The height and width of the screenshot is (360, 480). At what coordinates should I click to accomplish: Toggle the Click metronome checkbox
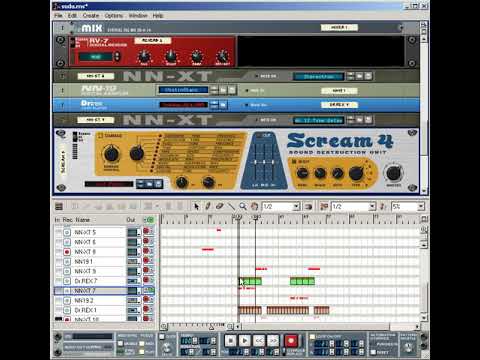[x=162, y=337]
